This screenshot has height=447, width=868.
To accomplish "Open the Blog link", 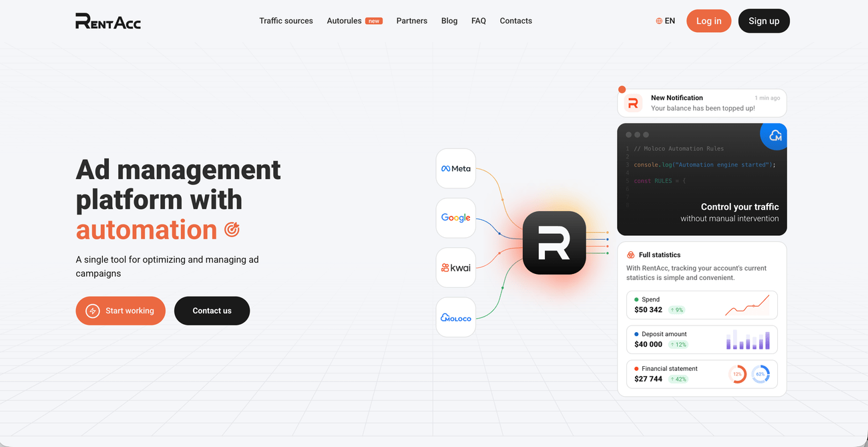I will (449, 21).
